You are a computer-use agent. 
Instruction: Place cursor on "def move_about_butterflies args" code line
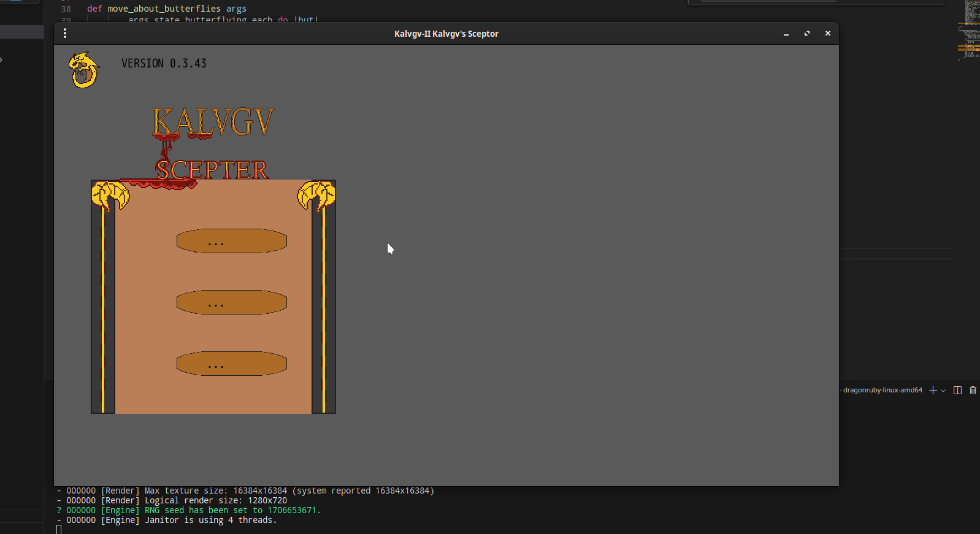pyautogui.click(x=167, y=9)
